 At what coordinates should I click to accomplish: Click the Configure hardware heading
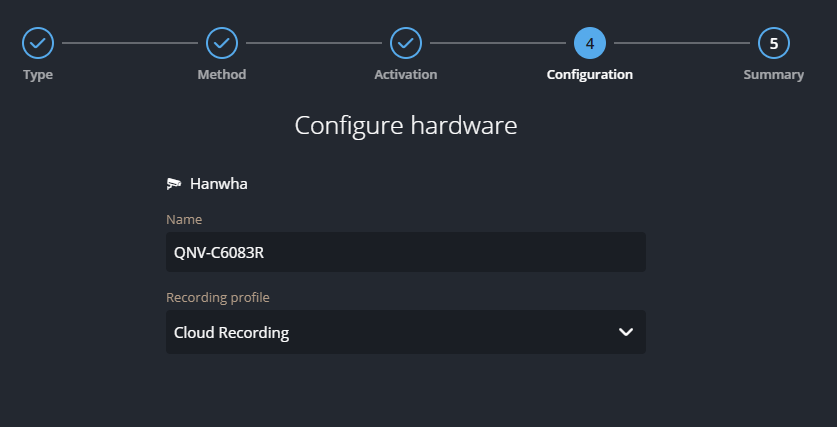[405, 126]
